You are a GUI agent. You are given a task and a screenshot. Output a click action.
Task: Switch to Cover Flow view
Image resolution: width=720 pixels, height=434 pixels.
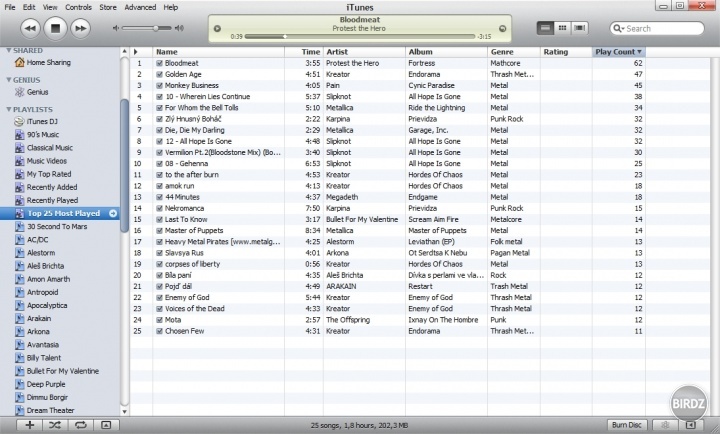tap(579, 28)
